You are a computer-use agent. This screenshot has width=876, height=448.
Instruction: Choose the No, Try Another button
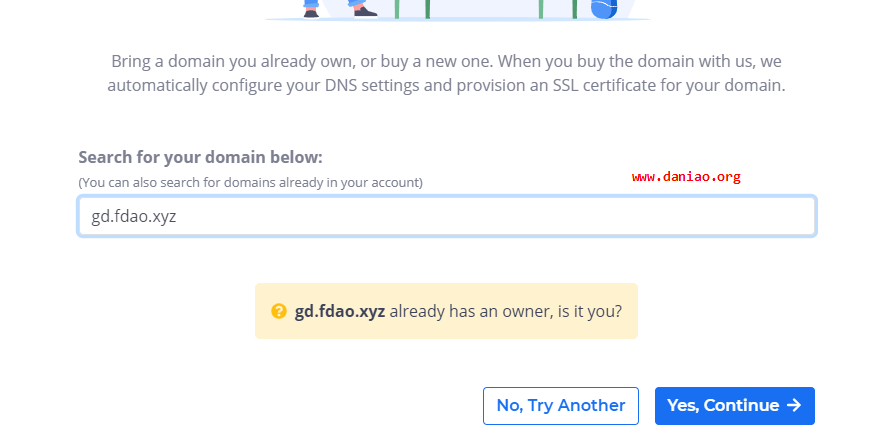coord(561,406)
